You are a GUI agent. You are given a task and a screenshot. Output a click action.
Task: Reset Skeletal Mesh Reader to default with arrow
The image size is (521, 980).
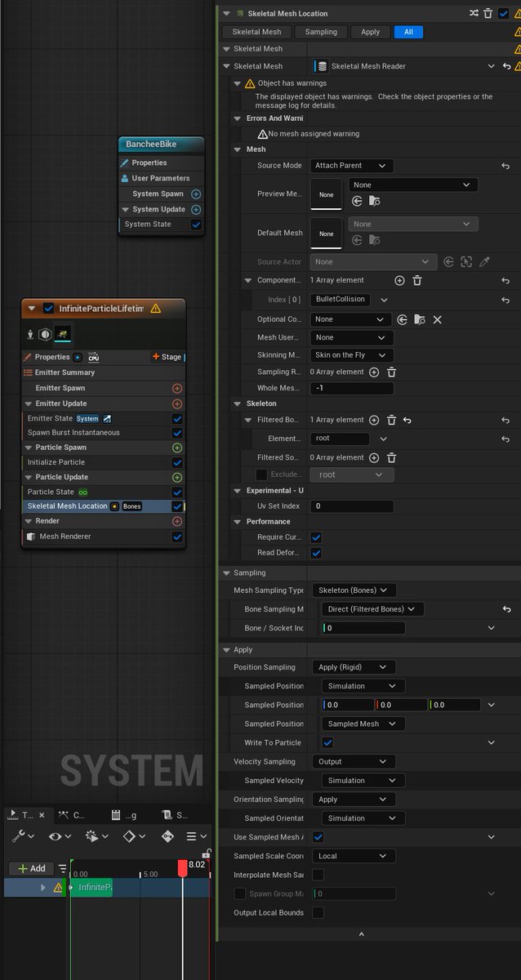pos(506,66)
